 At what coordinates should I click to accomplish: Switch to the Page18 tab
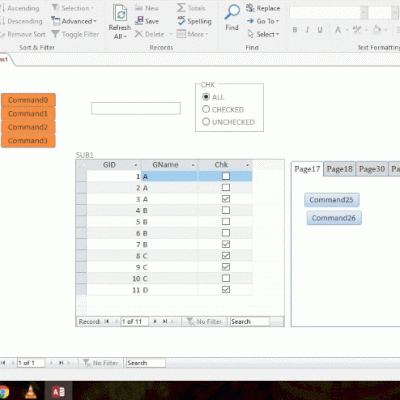(339, 169)
